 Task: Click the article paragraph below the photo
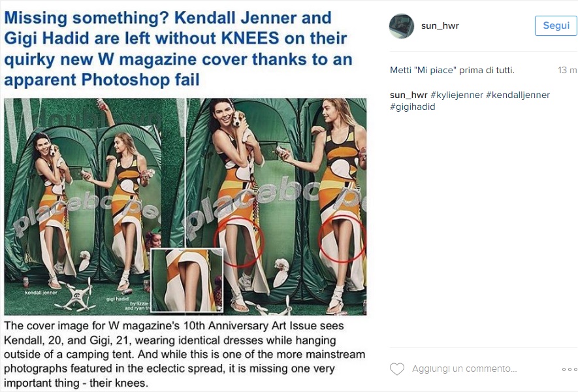pos(183,354)
